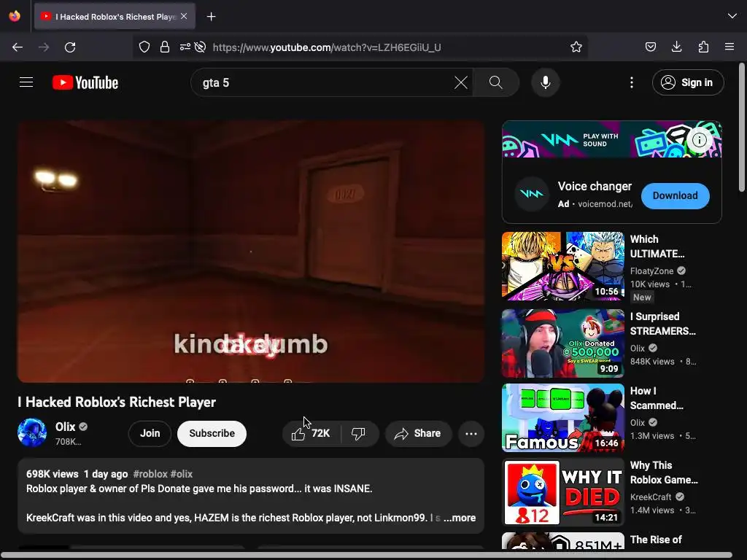
Task: Click the #olix hashtag
Action: point(182,474)
